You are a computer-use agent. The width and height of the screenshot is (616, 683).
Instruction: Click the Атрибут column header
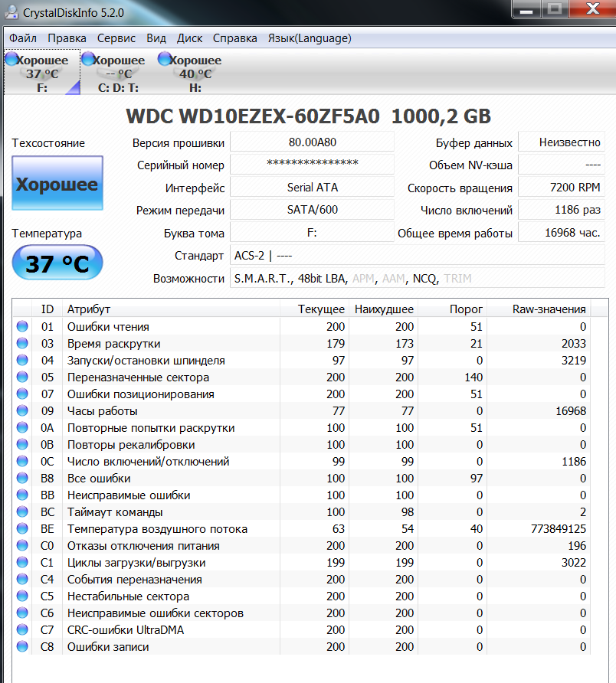(171, 309)
